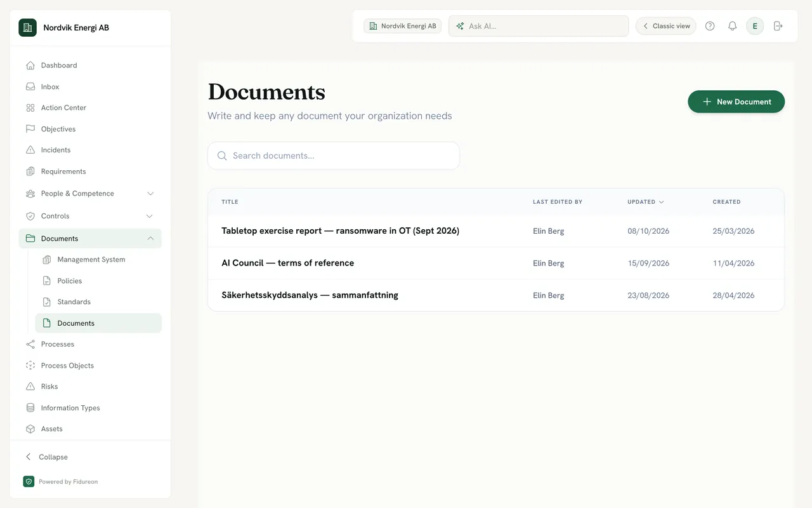Viewport: 812px width, 508px height.
Task: Click the Action Center grid icon
Action: pyautogui.click(x=30, y=108)
